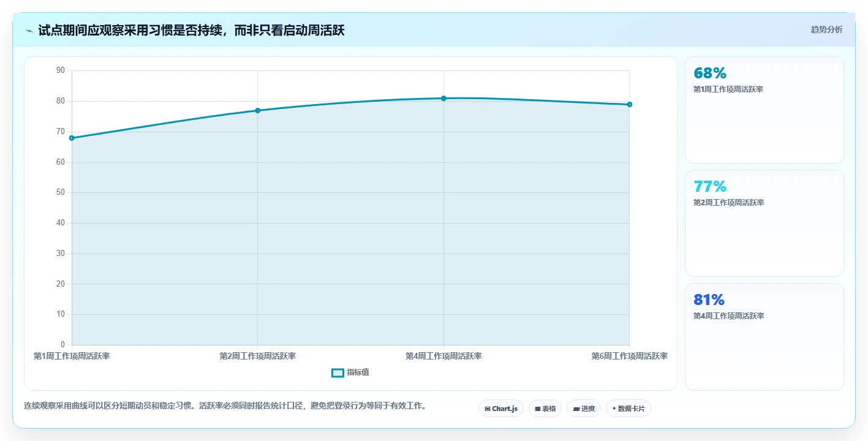Click the 第6周 data point on the line
Screen dimensions: 868x441
(x=629, y=104)
